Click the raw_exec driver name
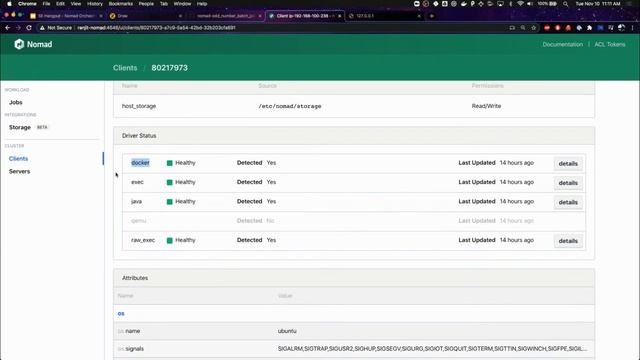The width and height of the screenshot is (640, 360). click(x=143, y=240)
